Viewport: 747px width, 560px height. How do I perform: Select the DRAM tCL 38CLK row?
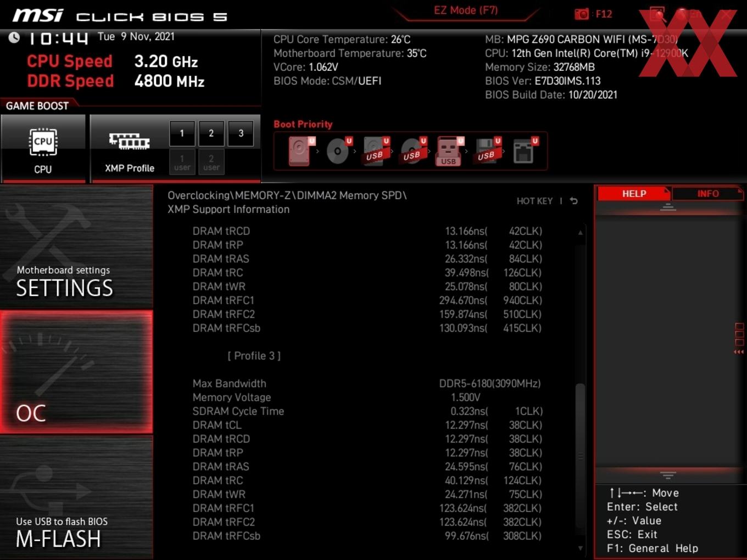pos(367,425)
